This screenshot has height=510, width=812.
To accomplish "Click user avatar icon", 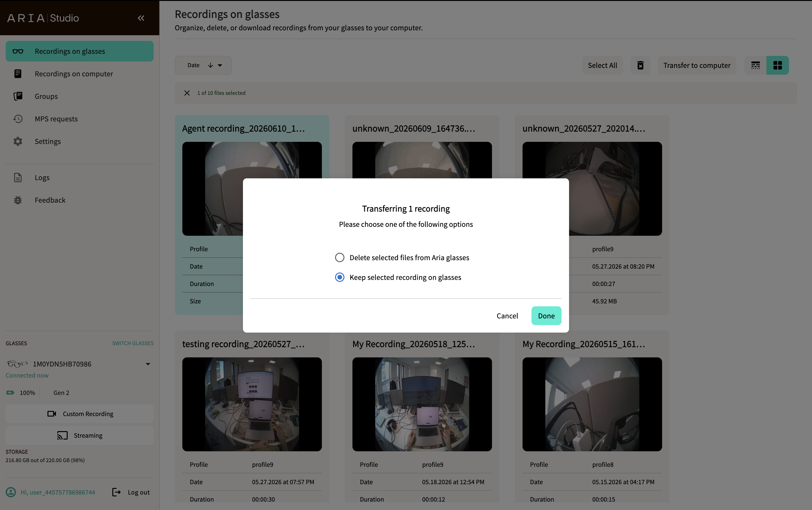I will pyautogui.click(x=11, y=492).
